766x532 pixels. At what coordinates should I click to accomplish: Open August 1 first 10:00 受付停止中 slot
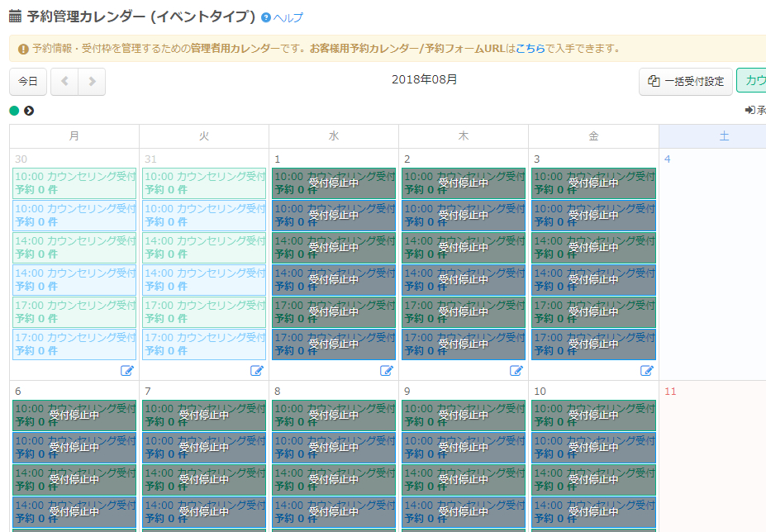[x=334, y=183]
